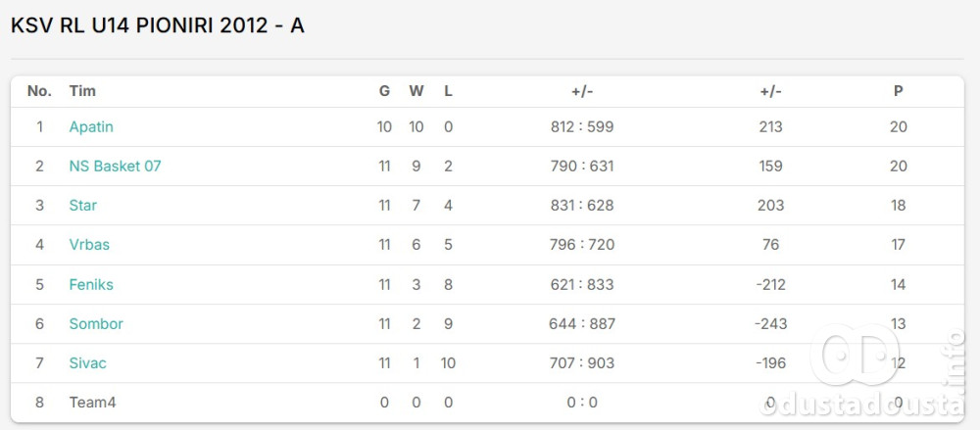Screen dimensions: 980x430
Task: Click the Team4 row name
Action: point(92,402)
